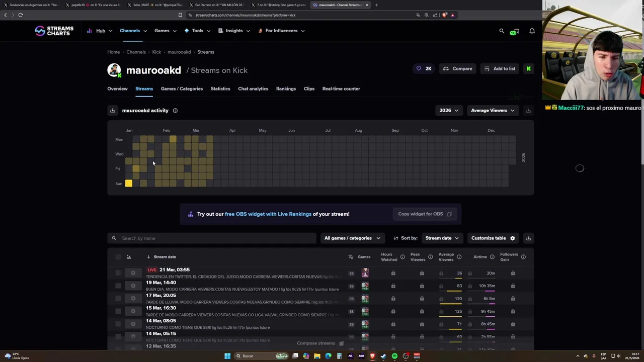Expand the Channels menu

point(133,31)
